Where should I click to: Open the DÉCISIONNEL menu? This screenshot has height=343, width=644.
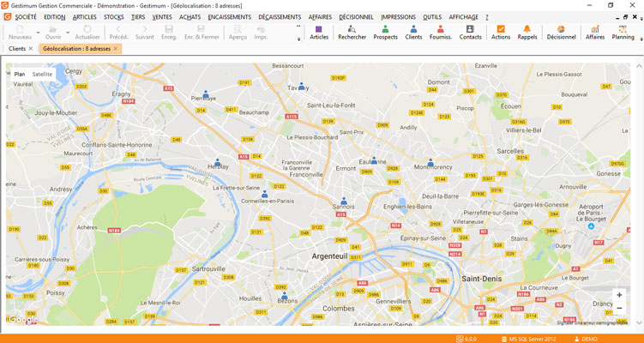[x=356, y=17]
